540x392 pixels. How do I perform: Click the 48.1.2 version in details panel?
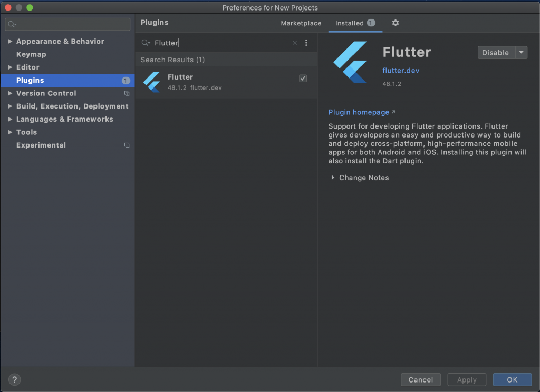[392, 84]
